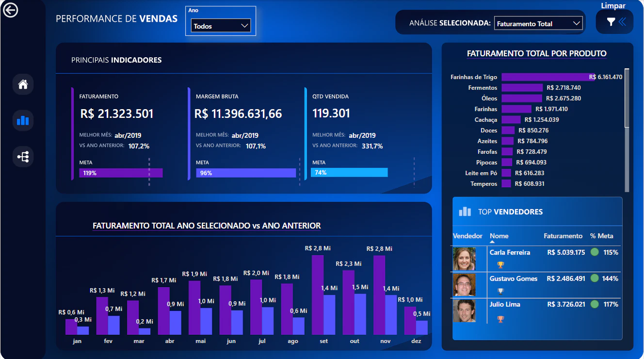Click the Limpar filter funnel icon

click(611, 21)
